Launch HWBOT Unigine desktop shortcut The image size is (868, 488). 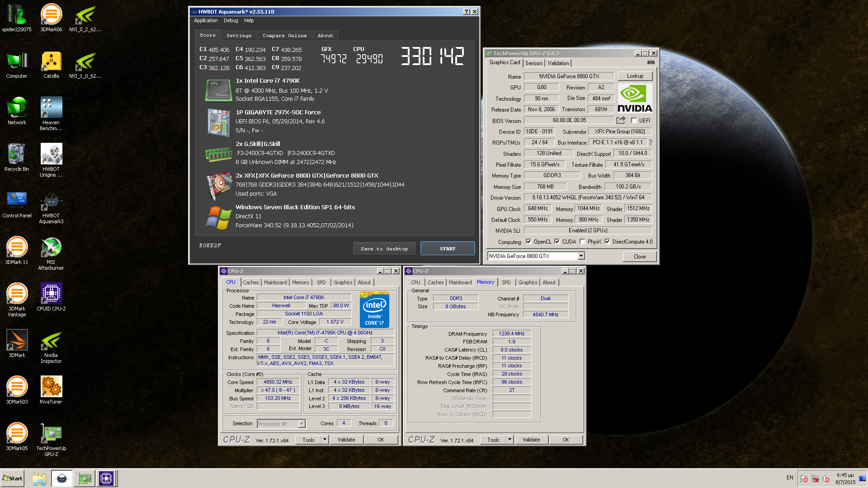pyautogui.click(x=51, y=160)
